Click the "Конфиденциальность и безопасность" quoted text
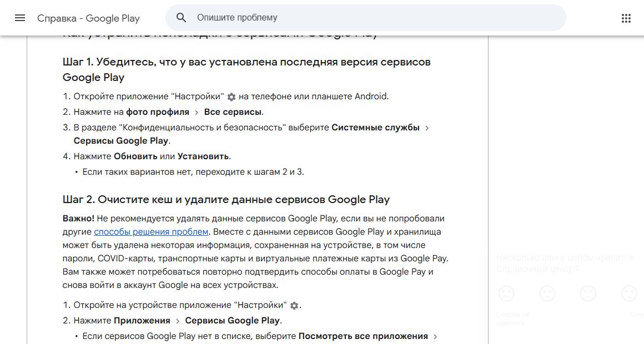Image resolution: width=644 pixels, height=344 pixels. (203, 127)
